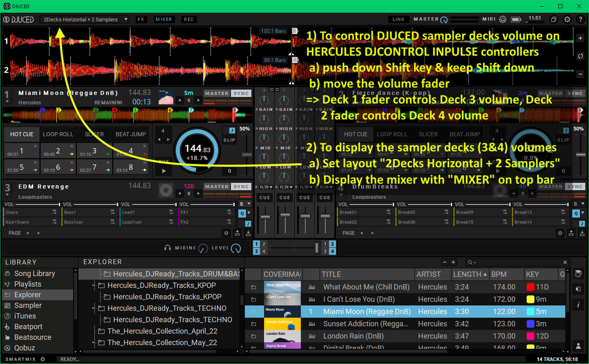589x364 pixels.
Task: Open Deck 3 sampler settings gear
Action: [226, 233]
